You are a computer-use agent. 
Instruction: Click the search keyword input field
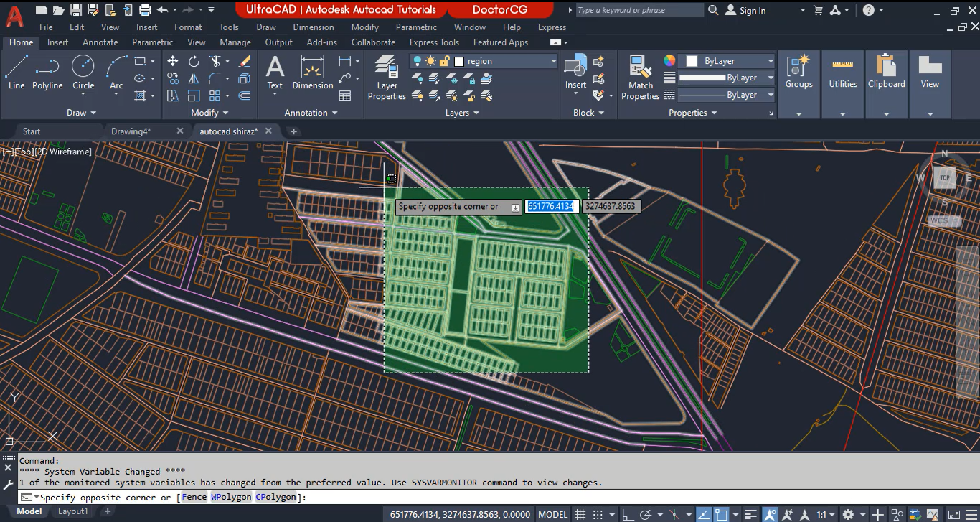tap(640, 10)
